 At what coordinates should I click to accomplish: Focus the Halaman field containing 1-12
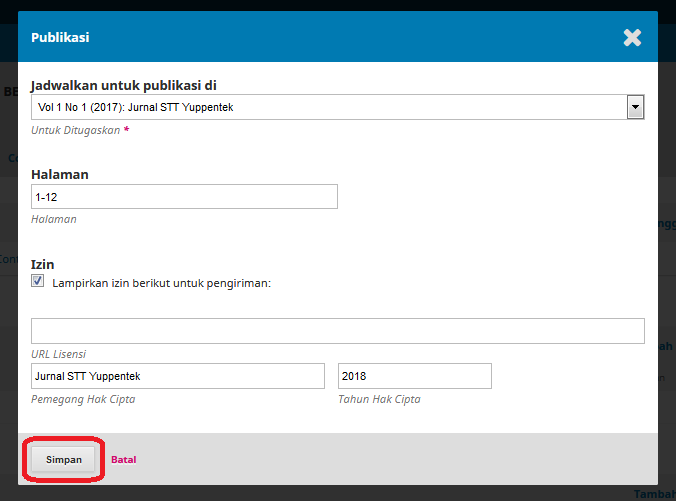[x=184, y=197]
